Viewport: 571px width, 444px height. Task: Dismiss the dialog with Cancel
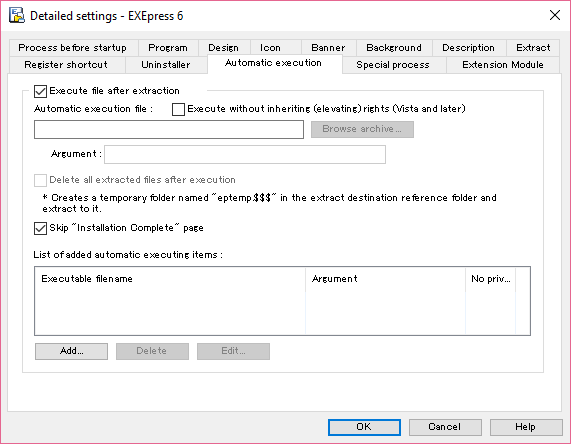[445, 427]
